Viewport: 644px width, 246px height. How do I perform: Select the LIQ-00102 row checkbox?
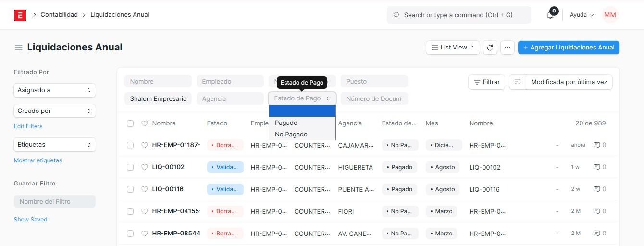tap(130, 167)
